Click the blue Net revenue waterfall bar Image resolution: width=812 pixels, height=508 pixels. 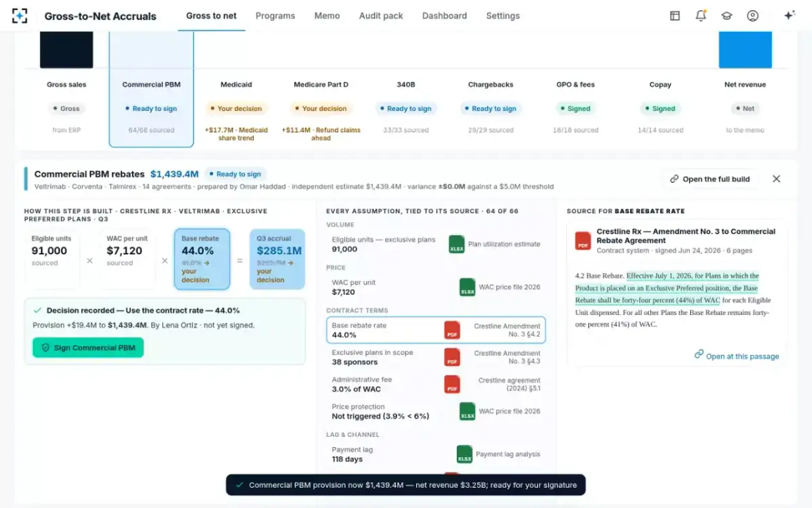pos(745,49)
